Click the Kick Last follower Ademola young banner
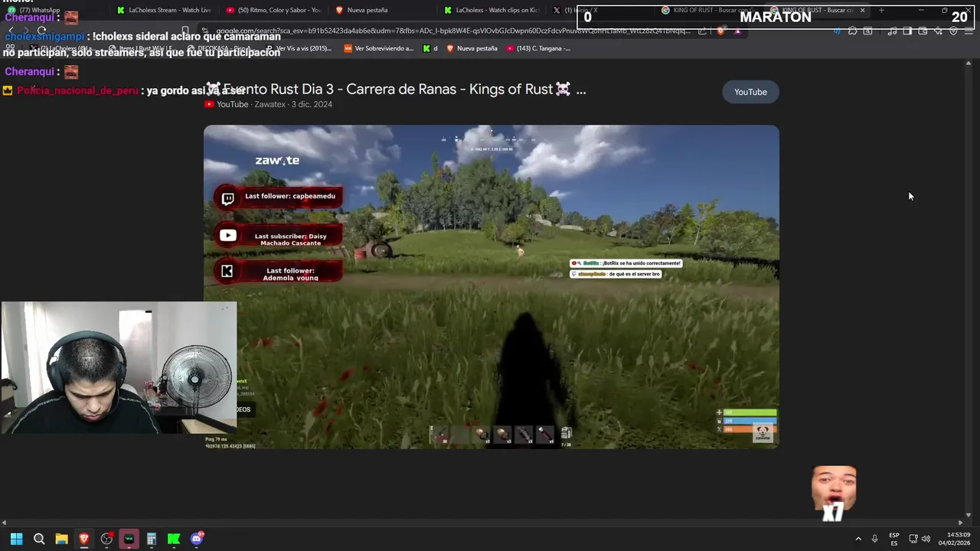 [x=279, y=272]
